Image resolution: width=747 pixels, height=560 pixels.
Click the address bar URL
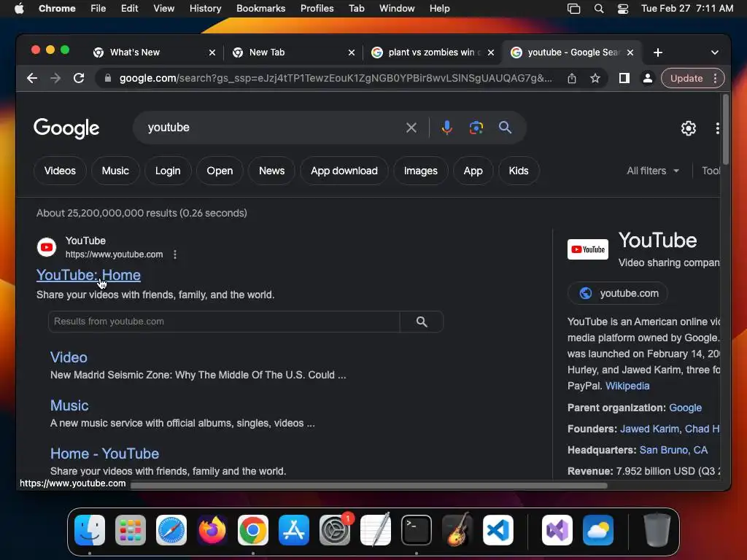click(x=336, y=78)
